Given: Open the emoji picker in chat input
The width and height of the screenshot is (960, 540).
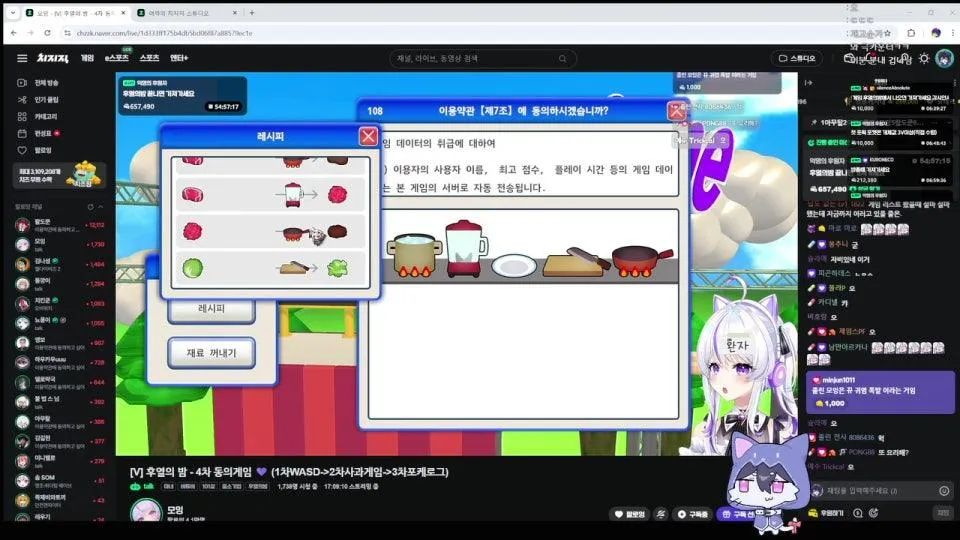Looking at the screenshot, I should [x=944, y=490].
